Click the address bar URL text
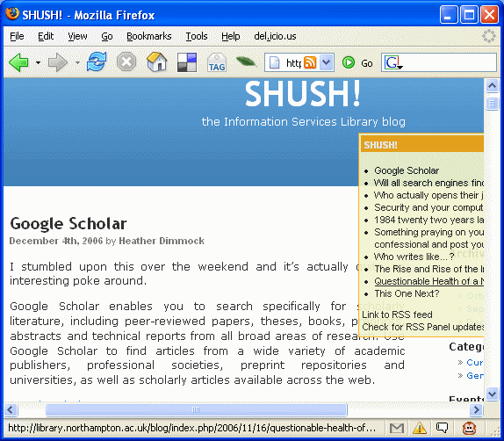The image size is (504, 441). (293, 62)
